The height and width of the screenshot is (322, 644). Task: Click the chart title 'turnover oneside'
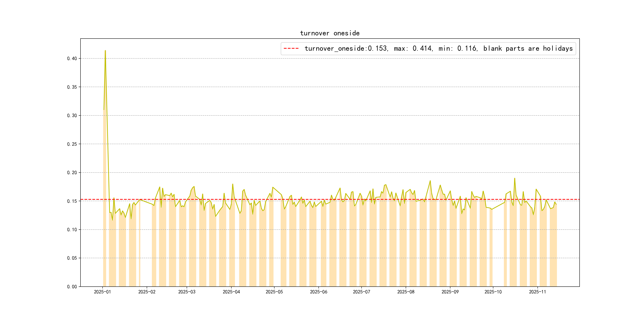point(330,33)
